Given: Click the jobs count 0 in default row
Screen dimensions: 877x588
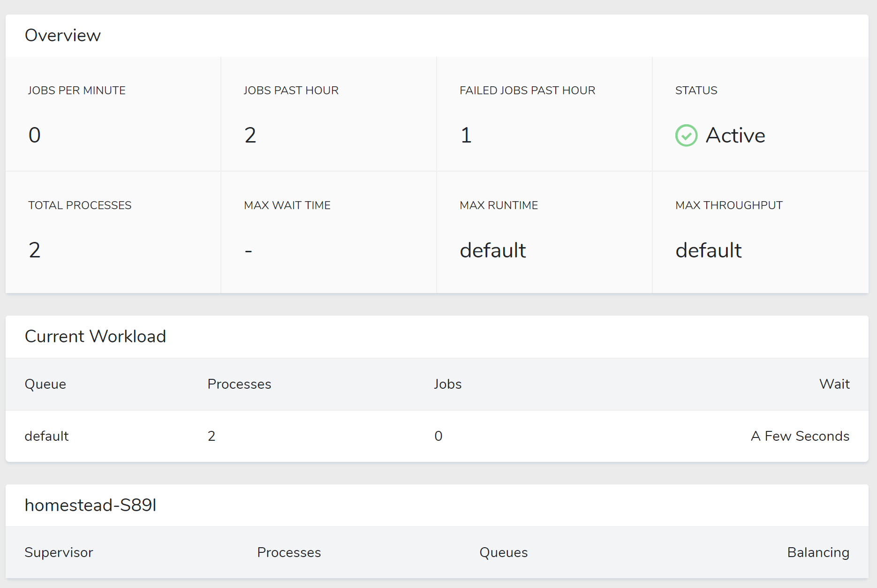Looking at the screenshot, I should tap(438, 436).
